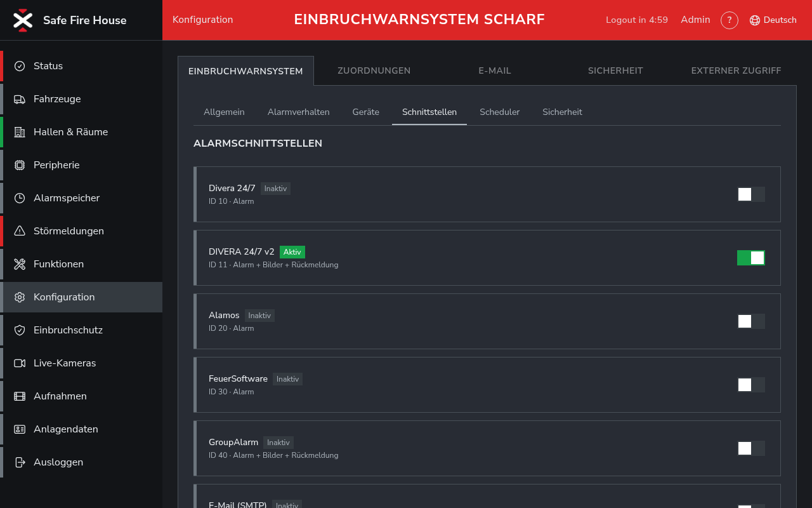Click the Status checkmark icon
812x508 pixels.
click(20, 66)
